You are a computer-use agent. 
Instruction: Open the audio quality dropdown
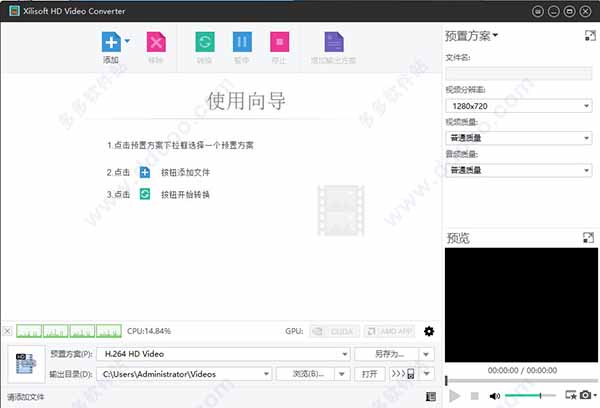[x=519, y=170]
